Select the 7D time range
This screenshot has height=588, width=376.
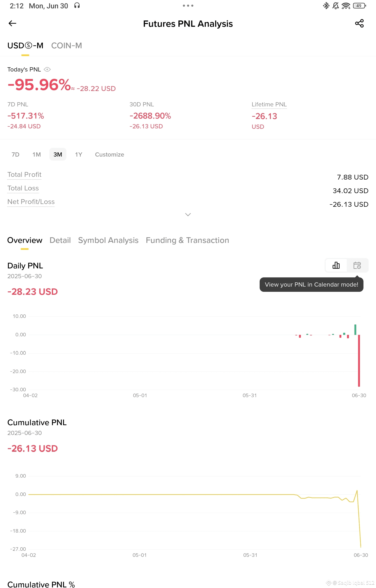pos(15,154)
